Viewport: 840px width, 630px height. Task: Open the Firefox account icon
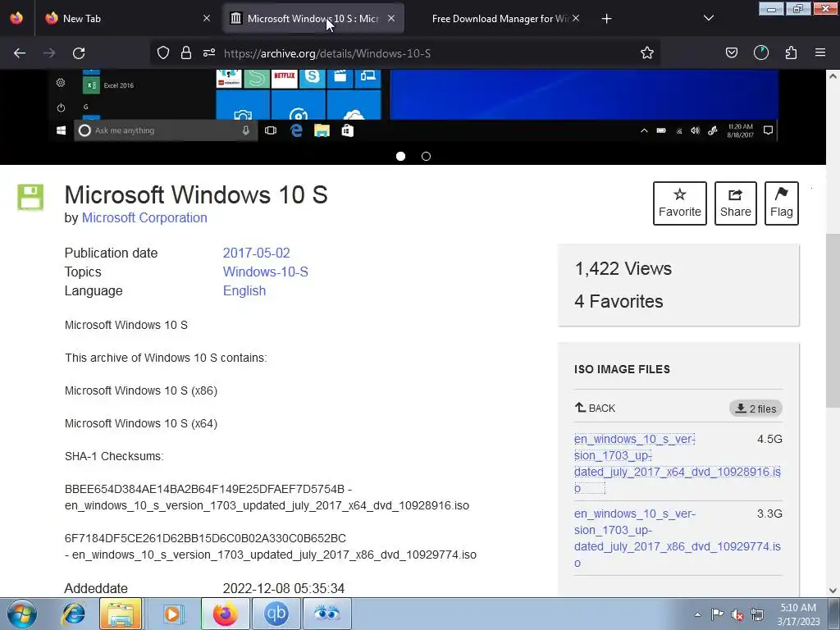[761, 52]
